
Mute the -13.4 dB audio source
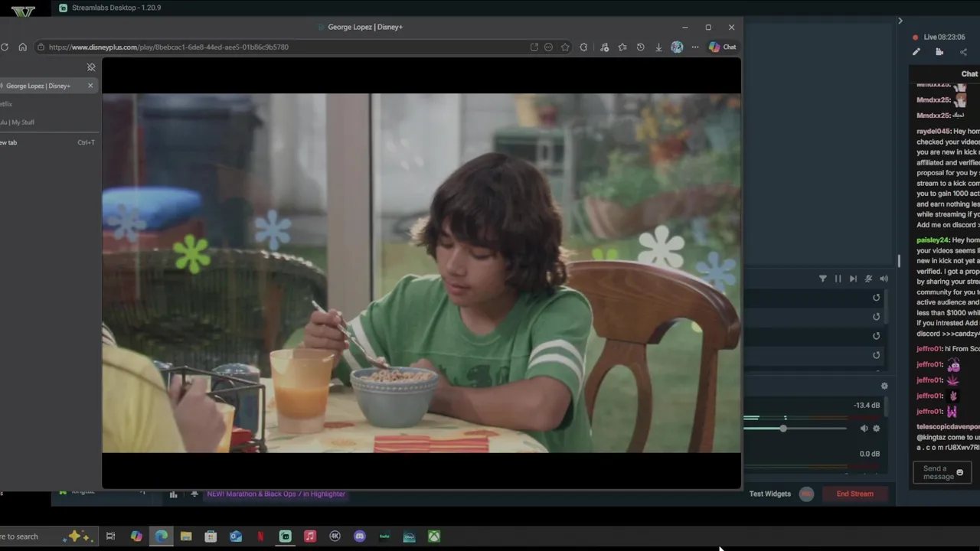click(864, 429)
